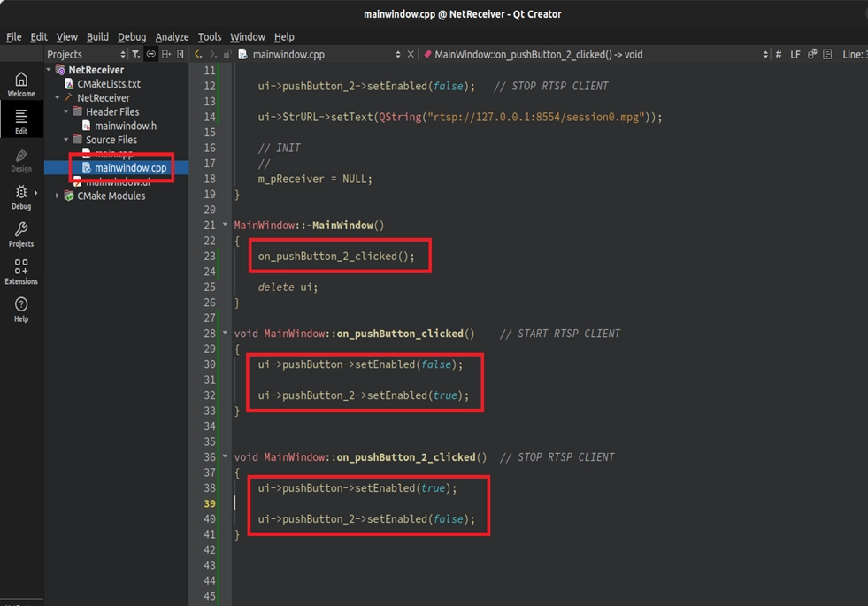The width and height of the screenshot is (868, 606).
Task: Click the rtsp://127.0.0.1:8554/session0.mpg string
Action: pos(536,117)
